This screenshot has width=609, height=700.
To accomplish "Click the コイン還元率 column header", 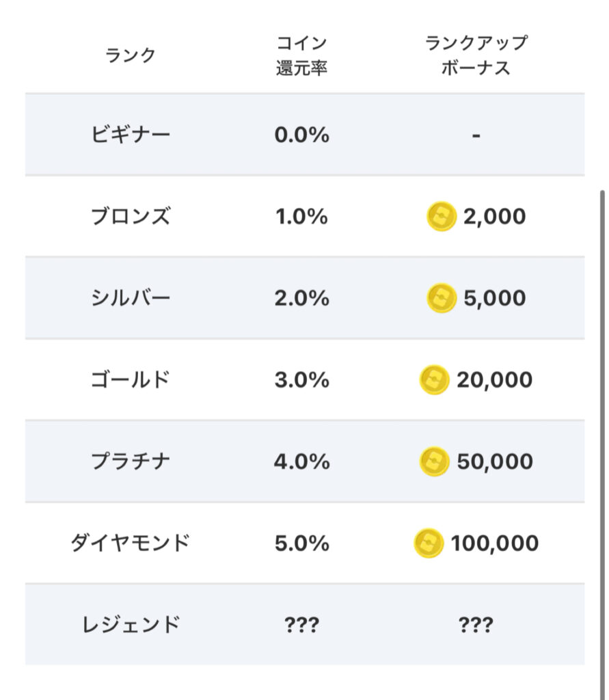I will coord(301,55).
